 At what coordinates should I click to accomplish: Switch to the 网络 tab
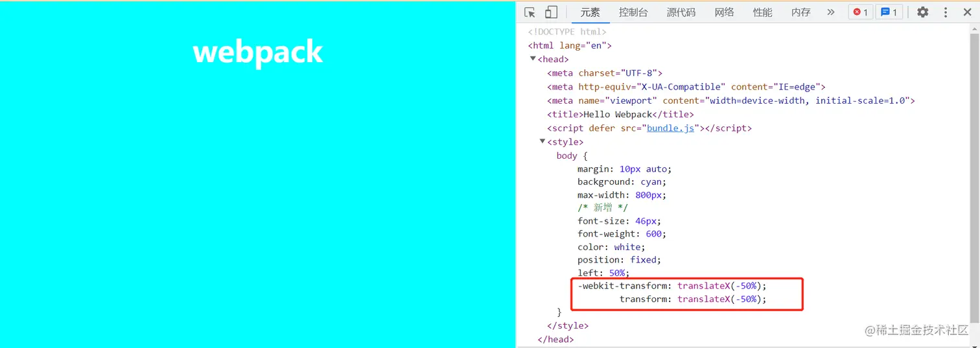pyautogui.click(x=725, y=12)
